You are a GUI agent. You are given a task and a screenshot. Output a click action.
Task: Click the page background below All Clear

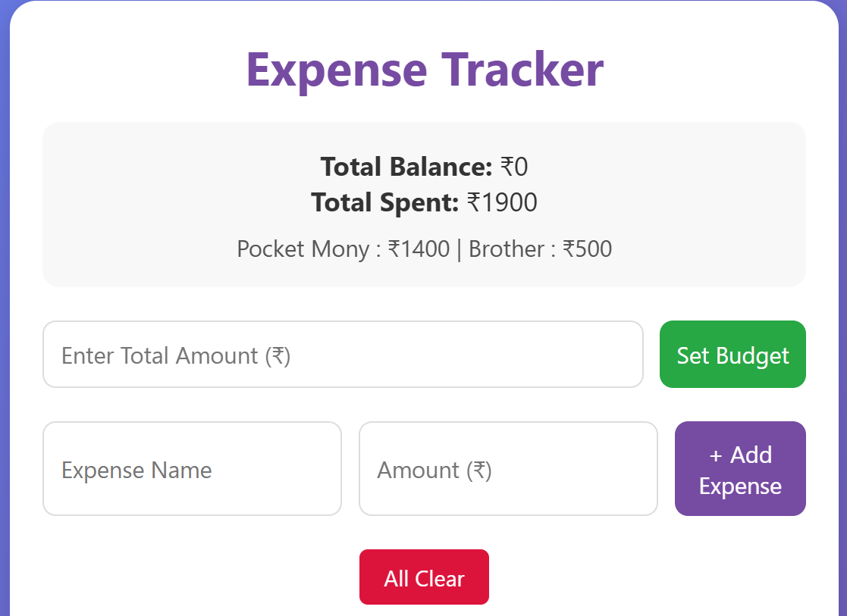[424, 610]
